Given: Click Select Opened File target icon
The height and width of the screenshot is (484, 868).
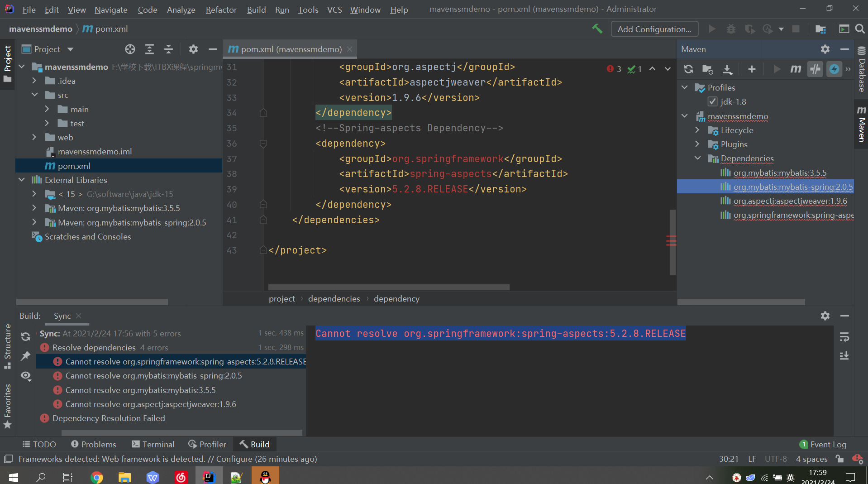Looking at the screenshot, I should (130, 49).
